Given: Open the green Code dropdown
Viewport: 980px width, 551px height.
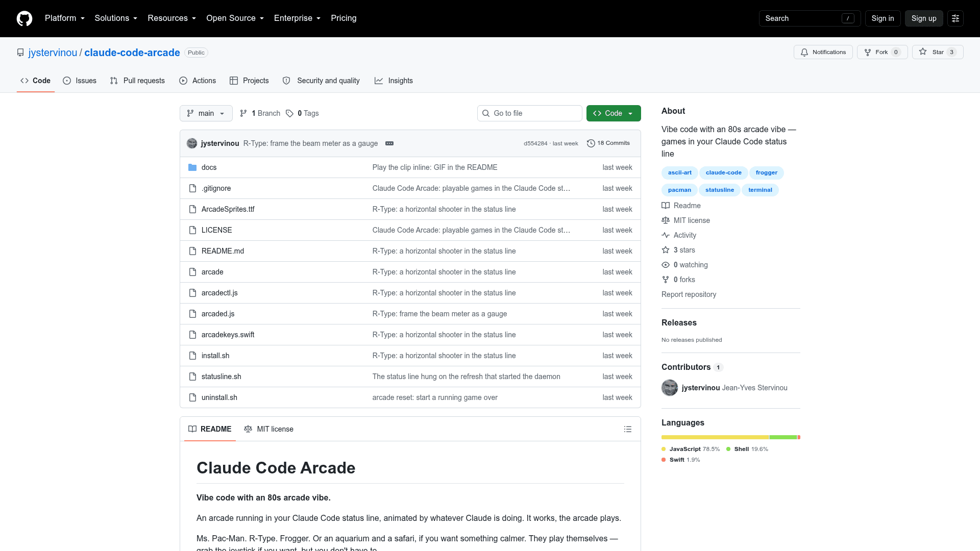Looking at the screenshot, I should click(x=614, y=113).
